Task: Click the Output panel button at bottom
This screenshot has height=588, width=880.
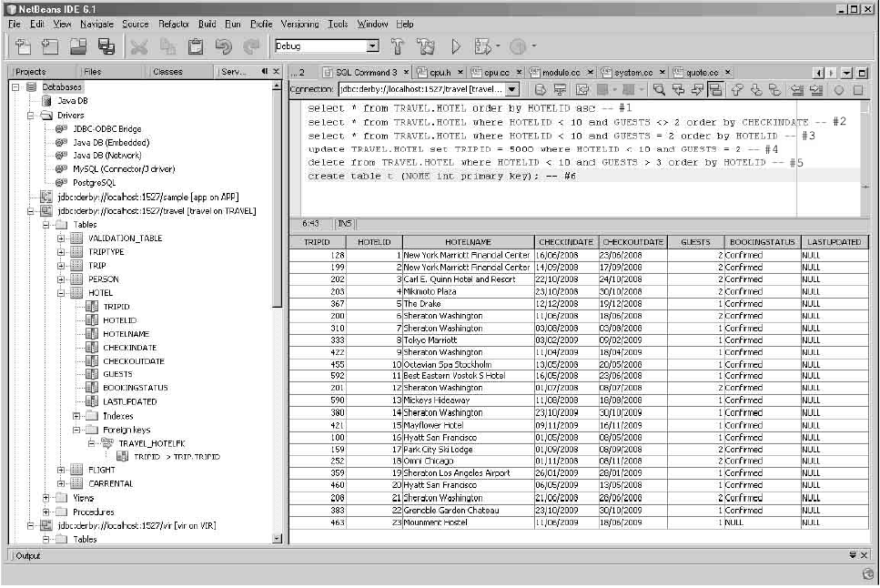Action: pos(29,555)
